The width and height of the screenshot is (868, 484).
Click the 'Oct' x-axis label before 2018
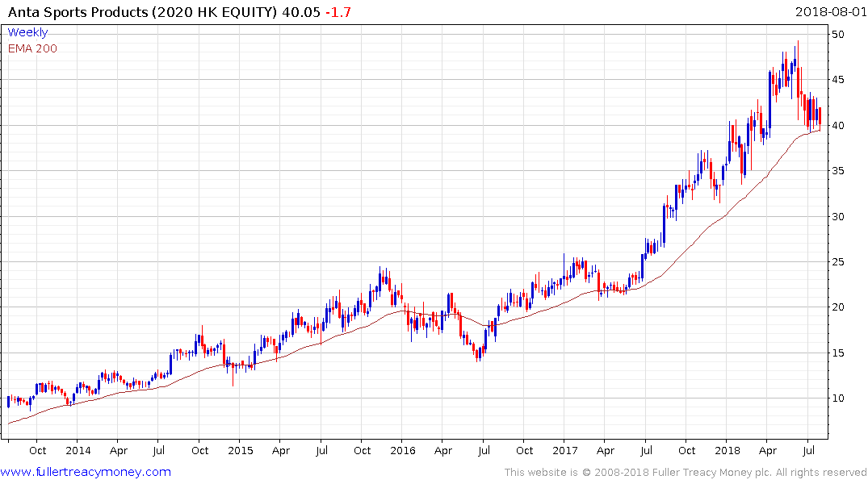point(686,450)
